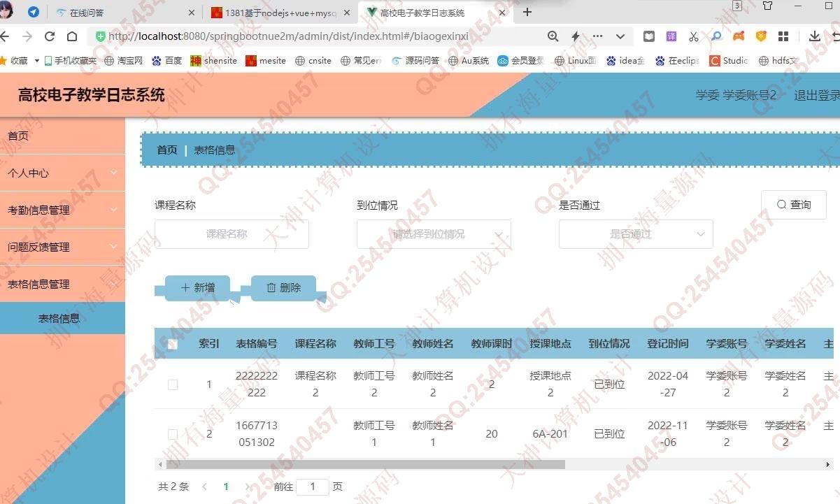
Task: Close the 在线问答 tab
Action: [192, 13]
